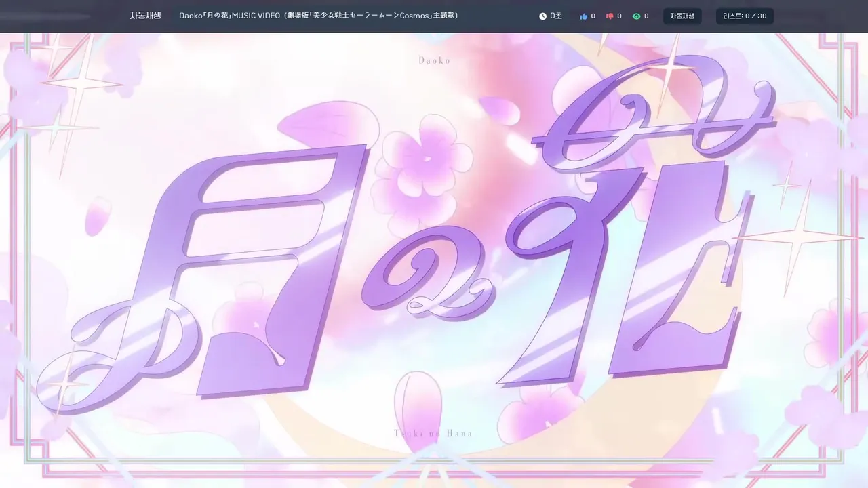Image resolution: width=868 pixels, height=488 pixels.
Task: Click the Daoko 月の花 MUSIC VIDEO title
Action: click(x=318, y=16)
